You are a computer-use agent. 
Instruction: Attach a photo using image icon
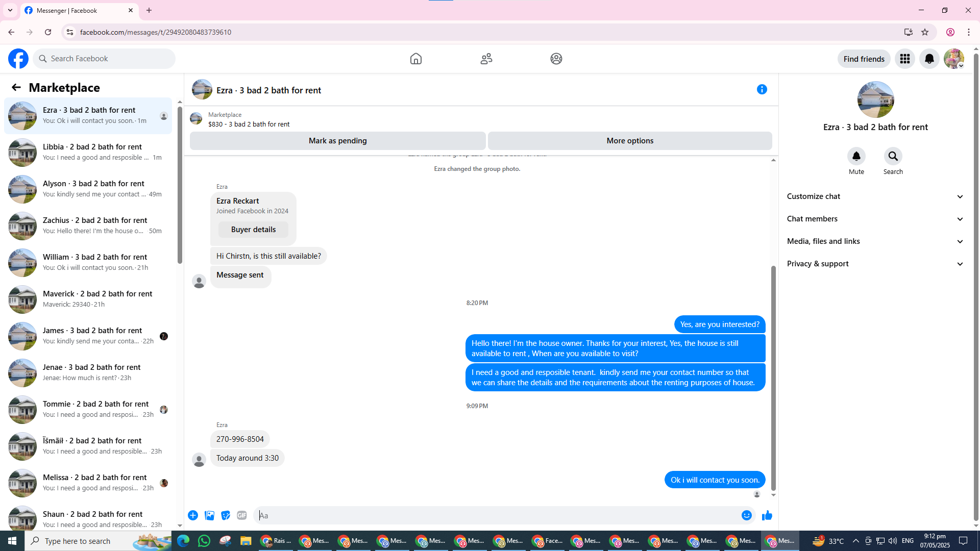point(209,515)
